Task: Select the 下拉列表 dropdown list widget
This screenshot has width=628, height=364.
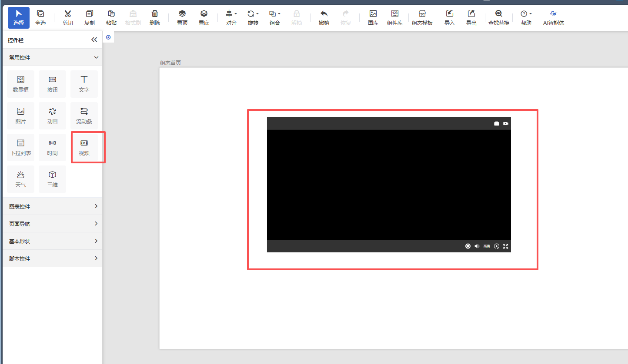Action: tap(20, 148)
